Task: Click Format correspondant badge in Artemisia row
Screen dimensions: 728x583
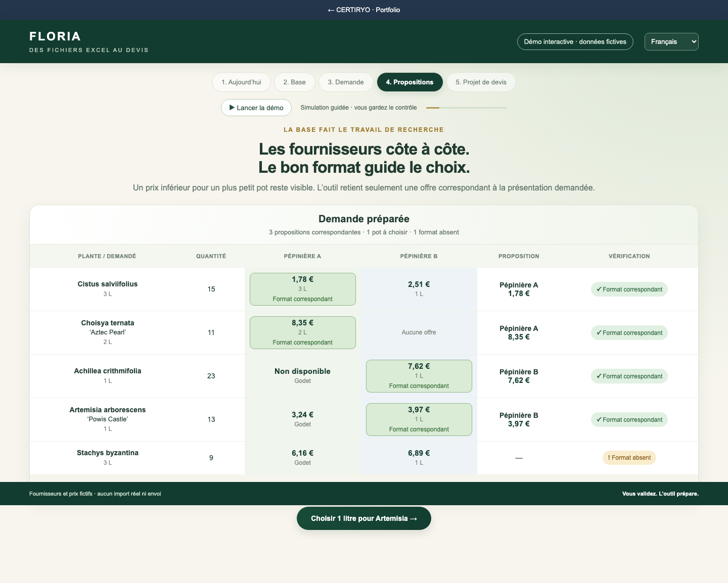Action: coord(629,420)
